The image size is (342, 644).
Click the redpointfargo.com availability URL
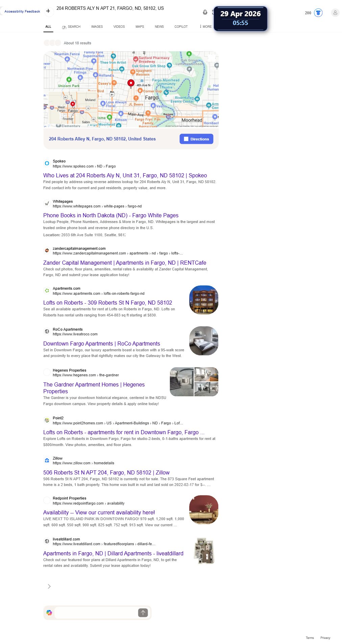(x=89, y=504)
